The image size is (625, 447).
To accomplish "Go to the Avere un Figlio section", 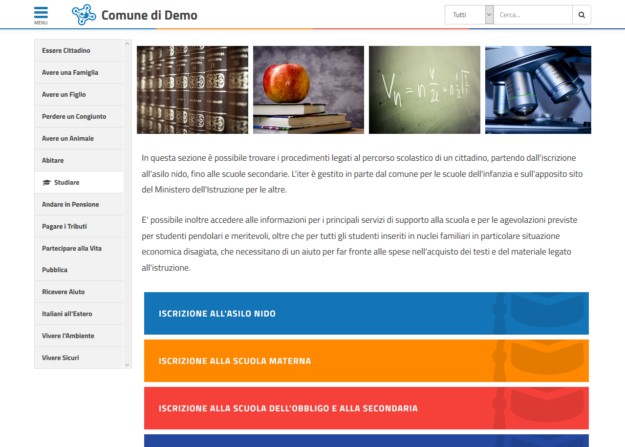I will (x=64, y=94).
